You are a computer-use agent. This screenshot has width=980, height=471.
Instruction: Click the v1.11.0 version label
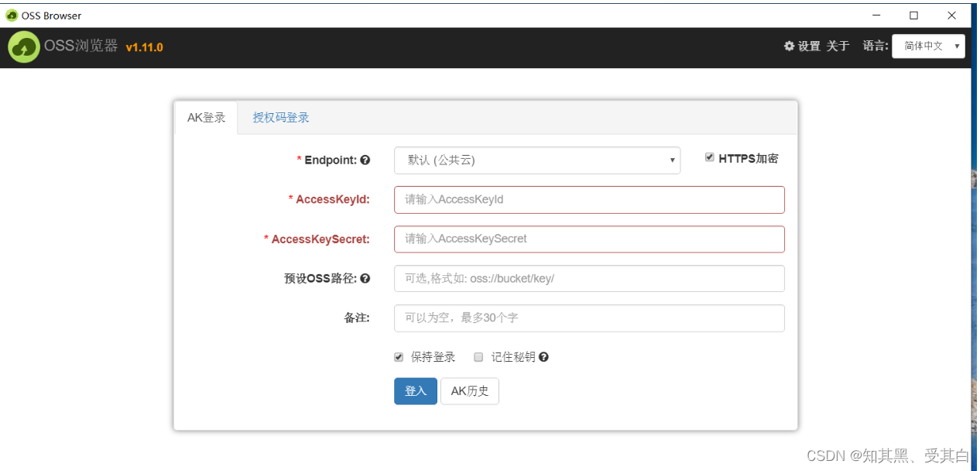pyautogui.click(x=144, y=47)
